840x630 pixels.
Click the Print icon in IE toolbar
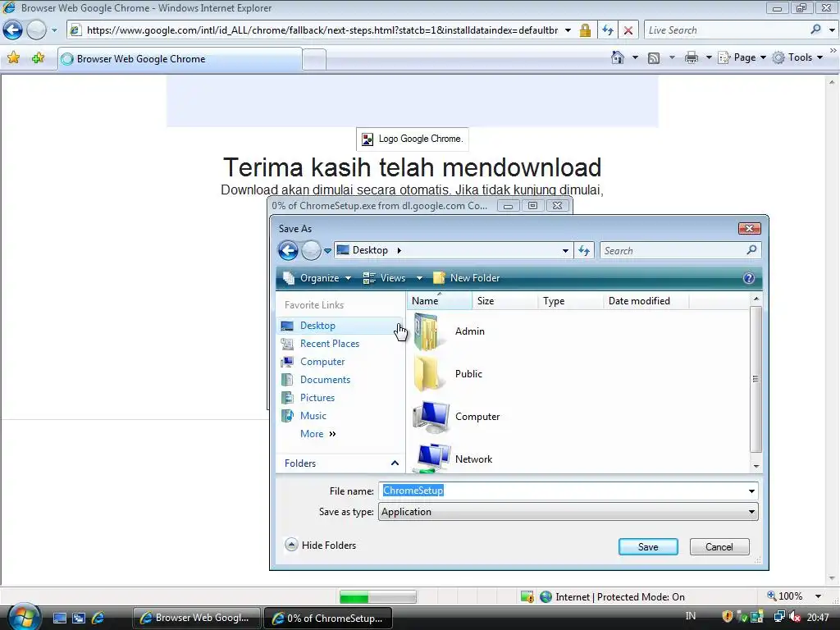pos(692,58)
